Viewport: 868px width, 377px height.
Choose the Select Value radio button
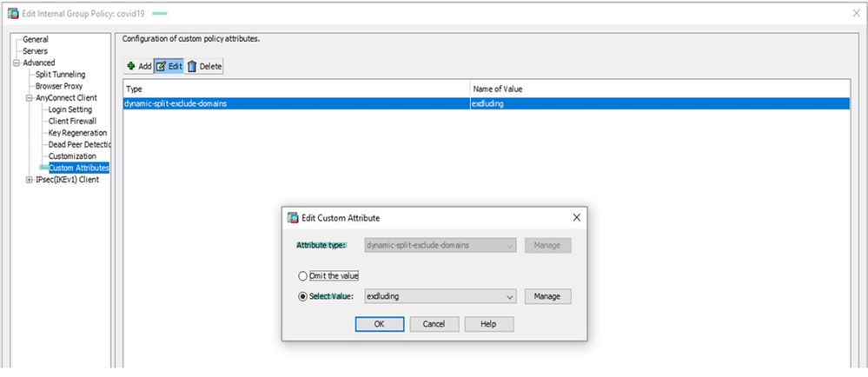[x=302, y=296]
